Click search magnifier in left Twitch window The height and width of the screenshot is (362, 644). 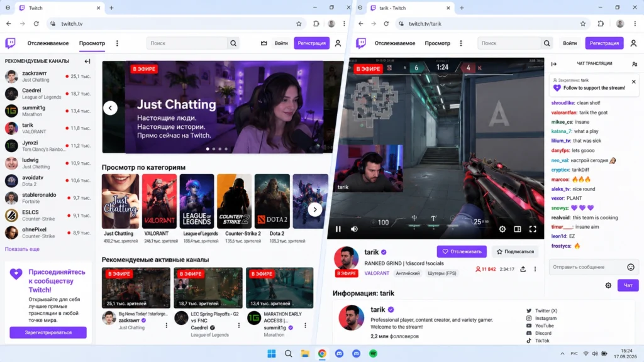[x=233, y=43]
